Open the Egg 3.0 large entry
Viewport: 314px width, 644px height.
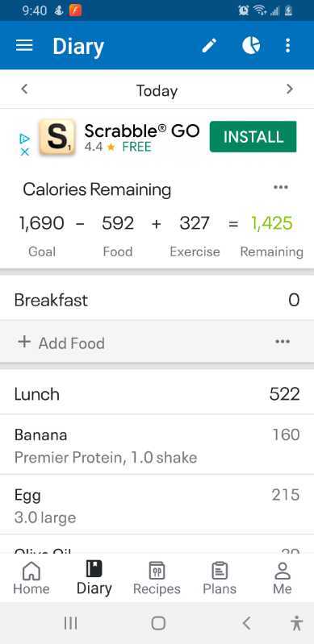[157, 505]
